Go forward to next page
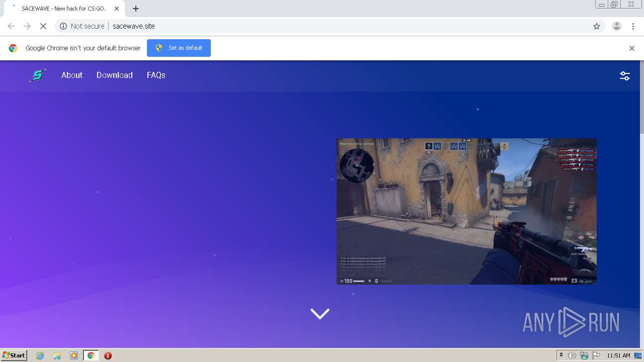The width and height of the screenshot is (644, 362). click(x=27, y=26)
